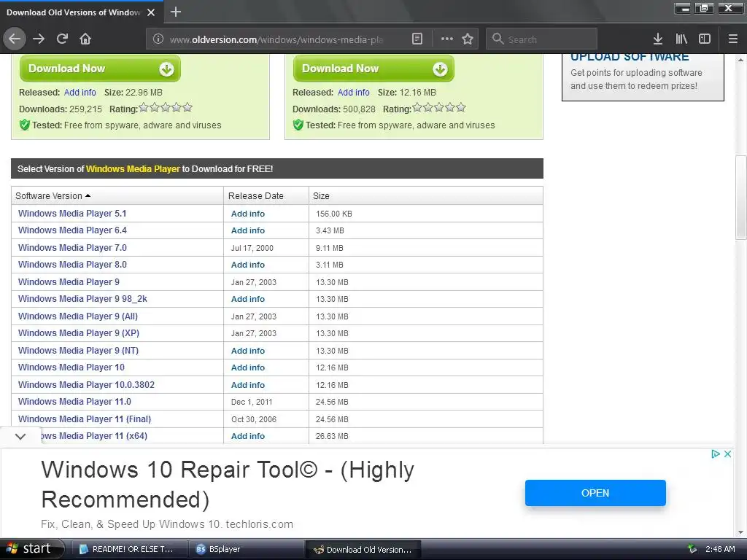This screenshot has width=747, height=560.
Task: Click Add info next to 22.96 MB release
Action: (80, 93)
